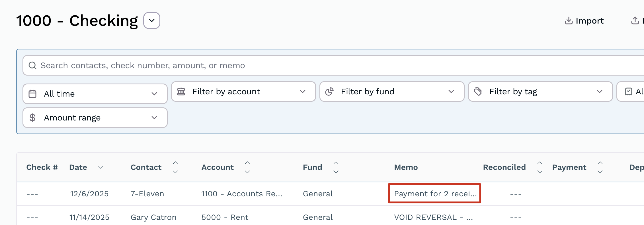
Task: Expand the All time date dropdown
Action: (154, 94)
